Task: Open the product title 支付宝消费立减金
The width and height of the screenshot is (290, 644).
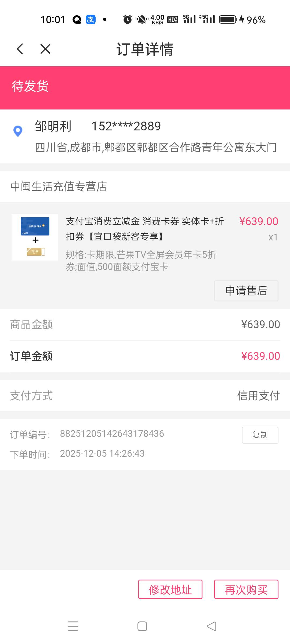Action: tap(145, 229)
